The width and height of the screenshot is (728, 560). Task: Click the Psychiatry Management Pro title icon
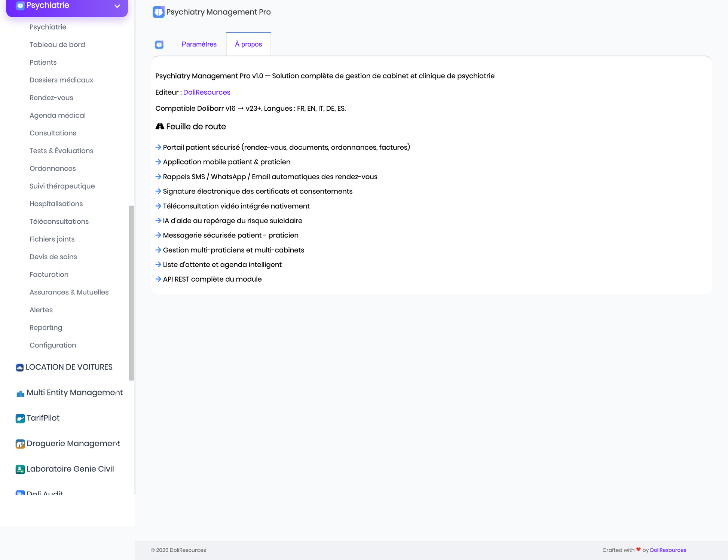[x=159, y=12]
